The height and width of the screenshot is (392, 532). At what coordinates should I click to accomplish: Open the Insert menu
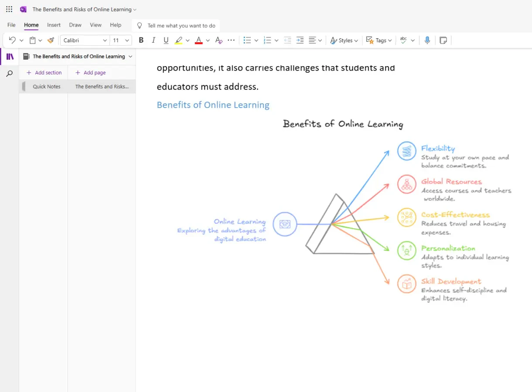point(54,25)
